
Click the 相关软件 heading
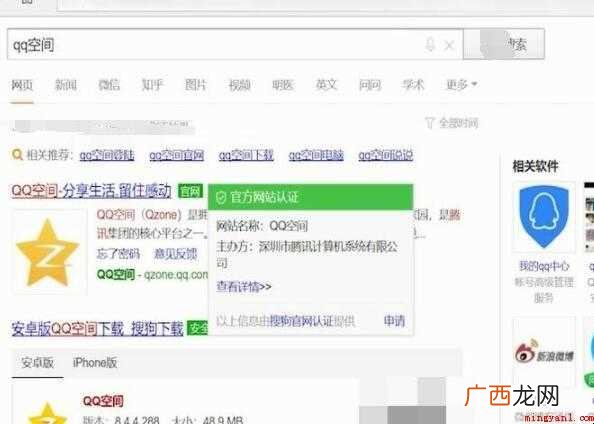tap(535, 166)
